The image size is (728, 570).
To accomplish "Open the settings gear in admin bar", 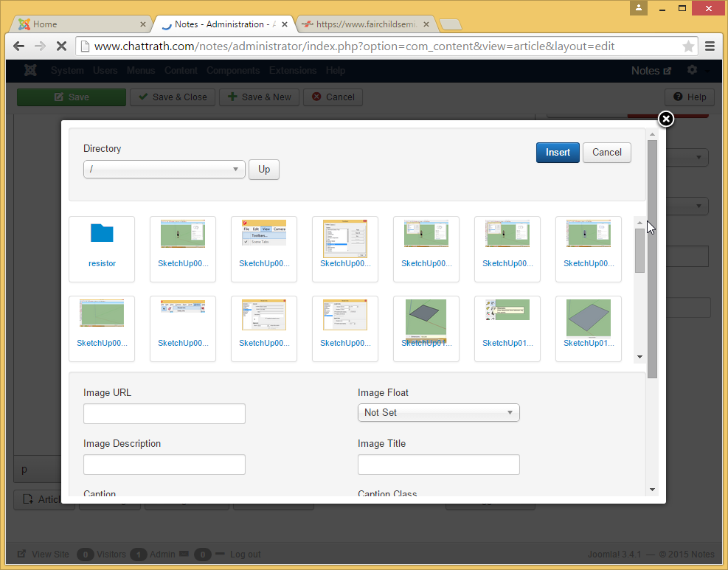I will (692, 70).
